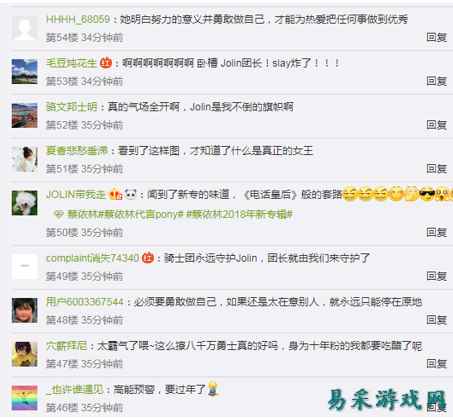Open the #蔡依林2018年新专辑# hashtag link
The height and width of the screenshot is (419, 453).
pos(239,214)
